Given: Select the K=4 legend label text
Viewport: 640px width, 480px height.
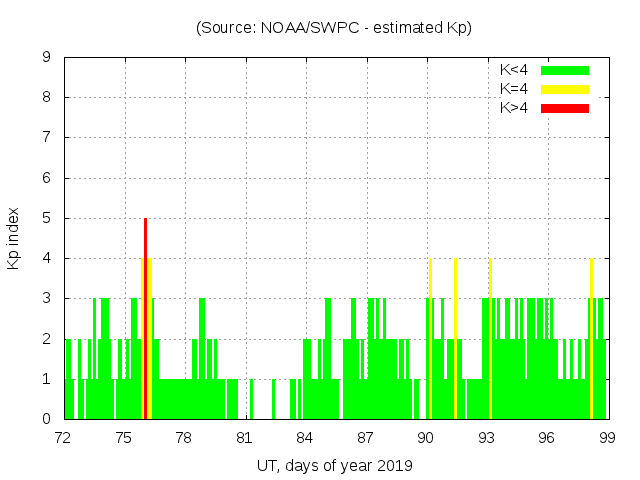Looking at the screenshot, I should [x=514, y=89].
